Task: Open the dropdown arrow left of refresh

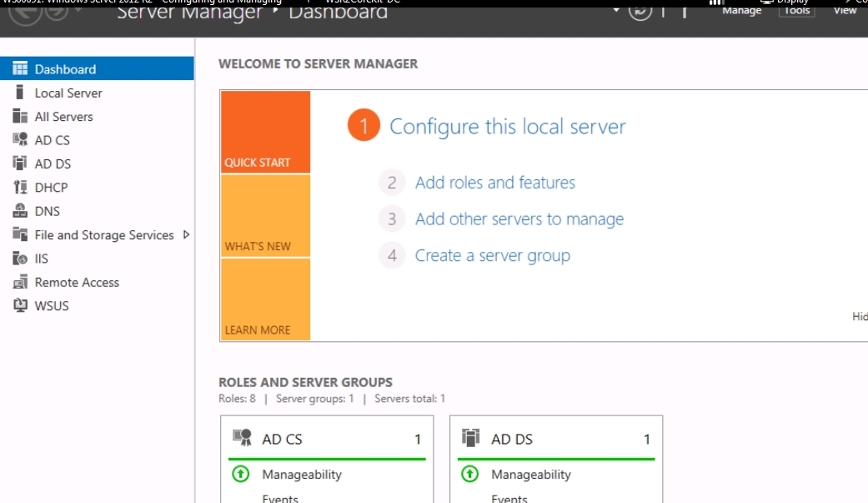Action: pyautogui.click(x=615, y=10)
